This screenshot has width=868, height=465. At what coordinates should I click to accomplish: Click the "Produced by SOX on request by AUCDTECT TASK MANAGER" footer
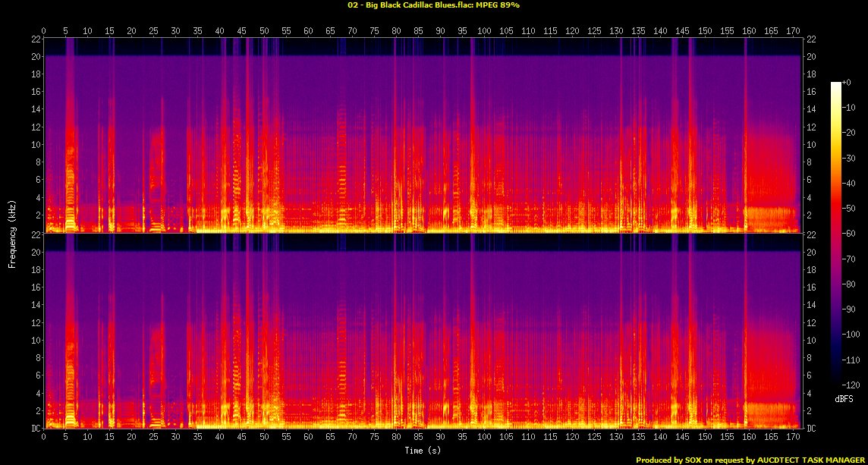pos(750,460)
